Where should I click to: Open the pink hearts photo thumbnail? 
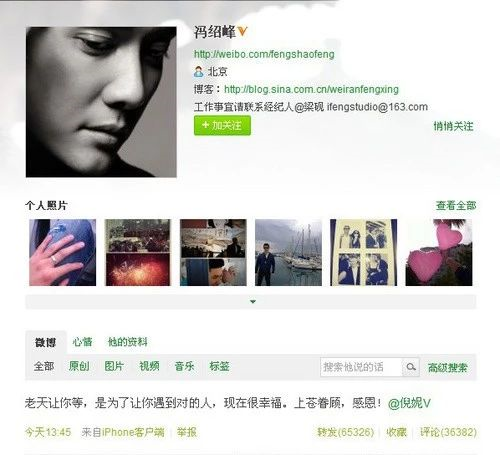click(439, 252)
